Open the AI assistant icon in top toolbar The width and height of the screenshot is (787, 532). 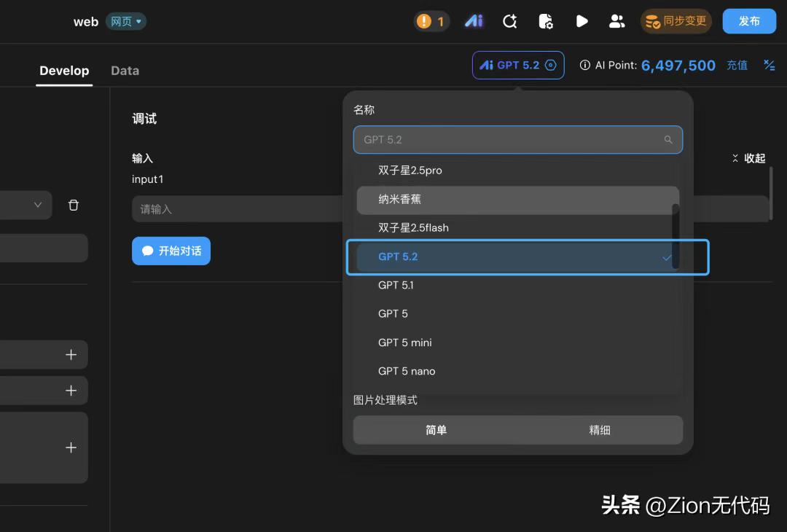click(x=474, y=21)
